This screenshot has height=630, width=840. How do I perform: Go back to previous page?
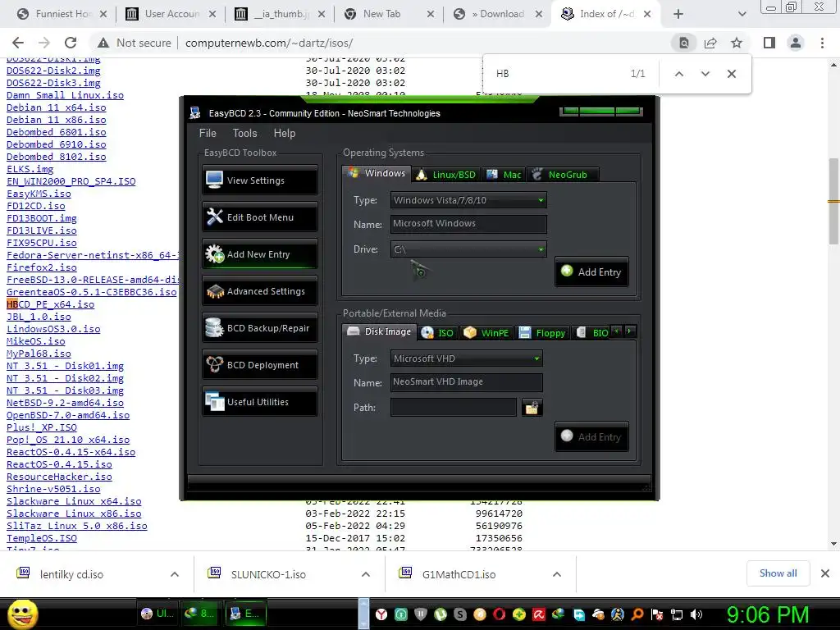coord(18,43)
